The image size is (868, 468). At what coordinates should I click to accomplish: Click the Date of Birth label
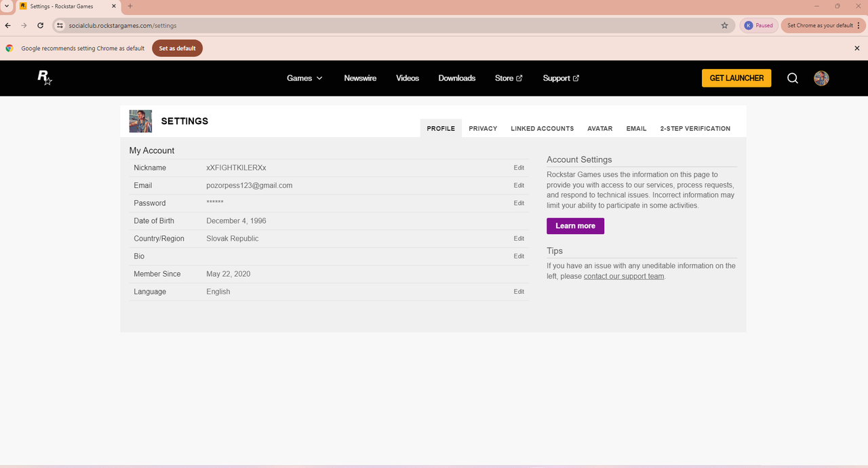click(154, 220)
